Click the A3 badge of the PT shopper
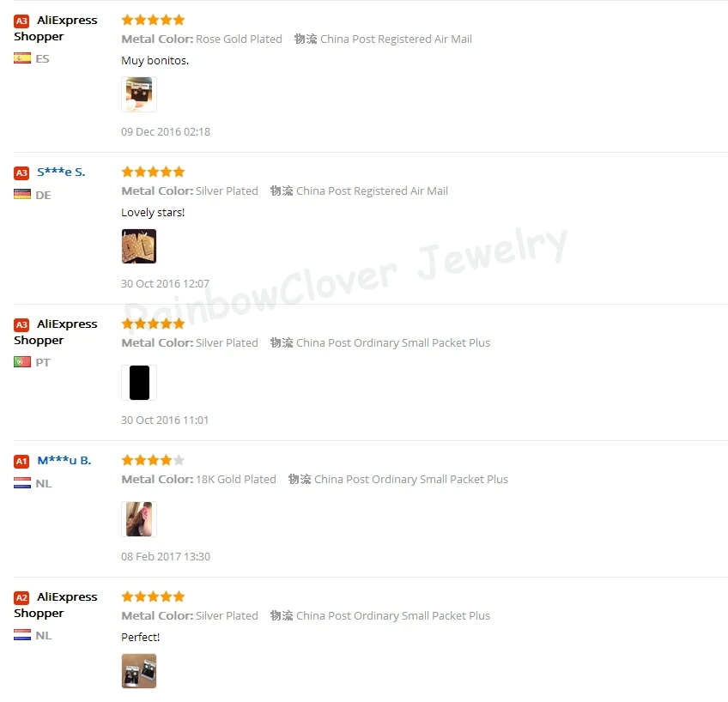Screen dimensions: 728x702 21,324
